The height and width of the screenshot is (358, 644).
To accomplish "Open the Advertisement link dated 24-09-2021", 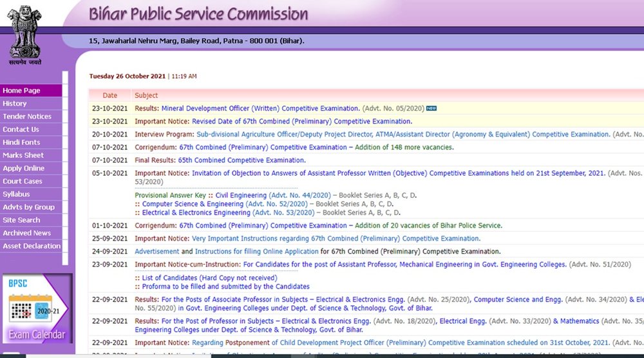I will [157, 252].
